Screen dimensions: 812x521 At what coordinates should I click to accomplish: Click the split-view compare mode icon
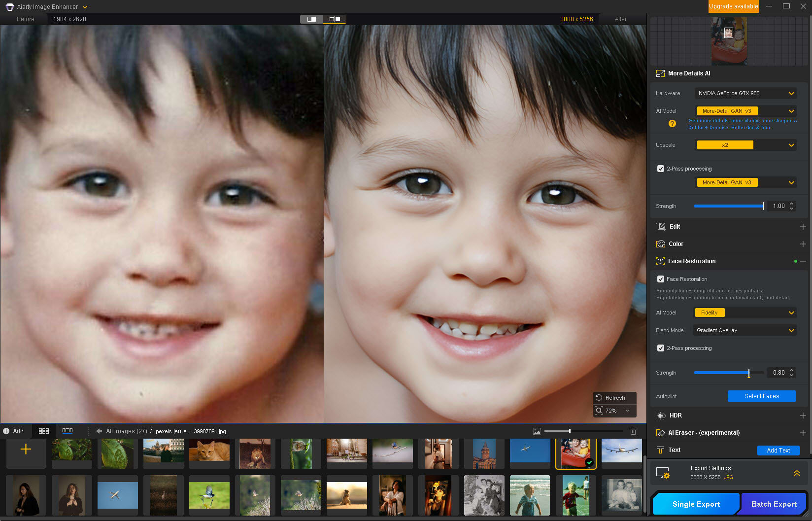tap(311, 19)
